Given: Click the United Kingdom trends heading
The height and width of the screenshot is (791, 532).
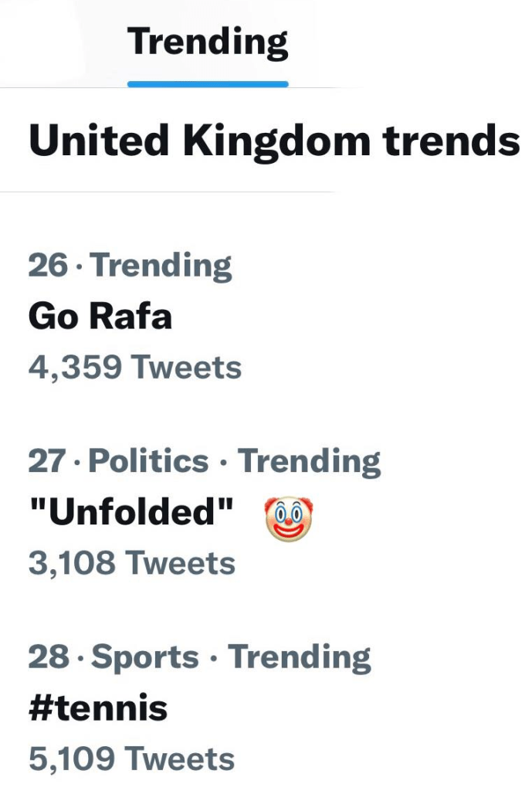Looking at the screenshot, I should [x=273, y=141].
